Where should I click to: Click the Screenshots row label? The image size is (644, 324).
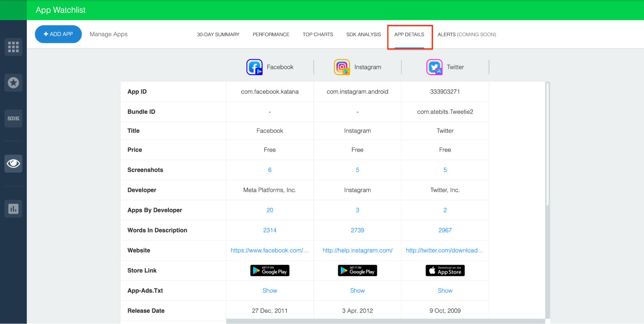tap(145, 170)
